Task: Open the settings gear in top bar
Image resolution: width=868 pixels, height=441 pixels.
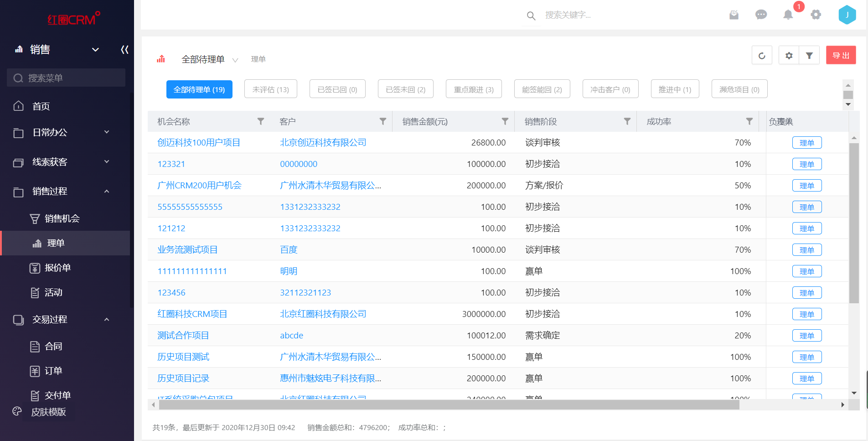Action: 816,15
